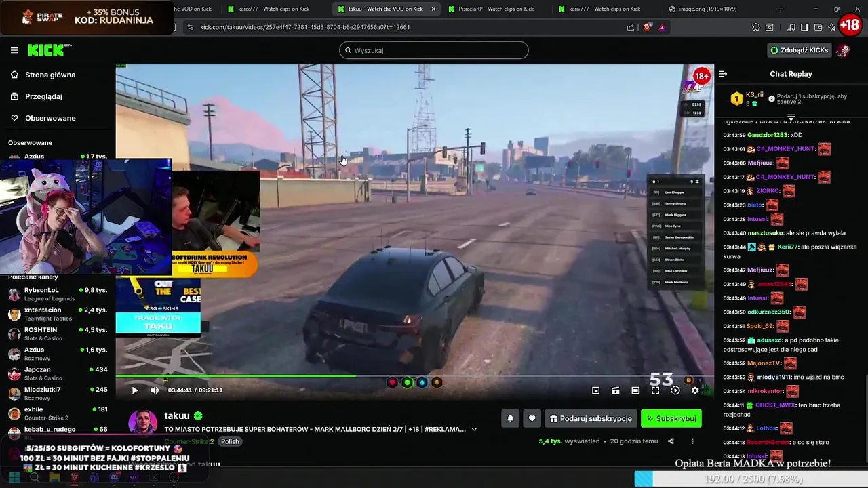The image size is (868, 488).
Task: Click the orange drop emote on player
Action: [437, 382]
